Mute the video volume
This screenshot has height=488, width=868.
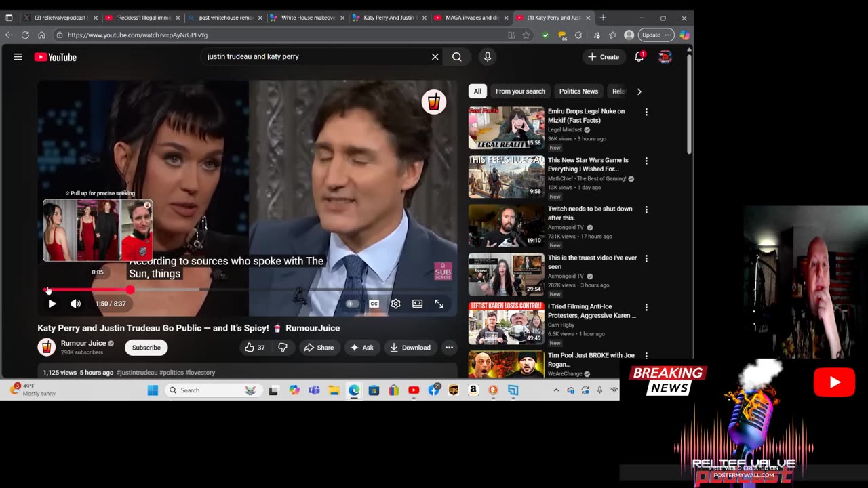click(x=75, y=304)
